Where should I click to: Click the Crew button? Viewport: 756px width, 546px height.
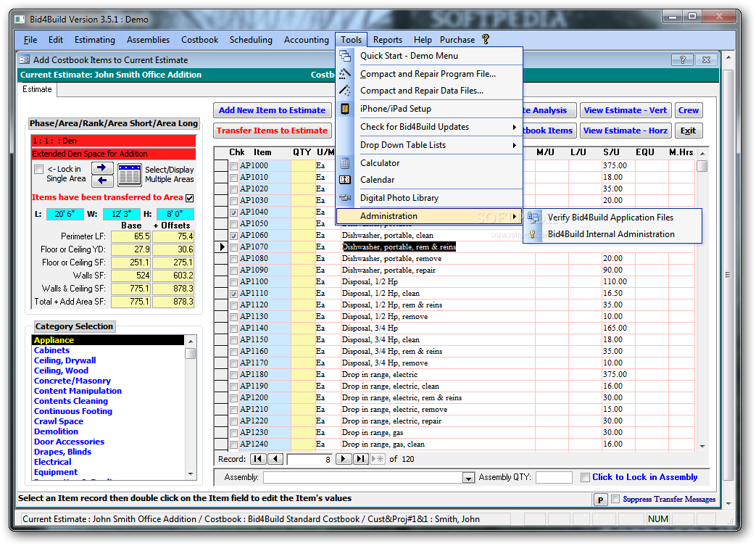(x=689, y=110)
